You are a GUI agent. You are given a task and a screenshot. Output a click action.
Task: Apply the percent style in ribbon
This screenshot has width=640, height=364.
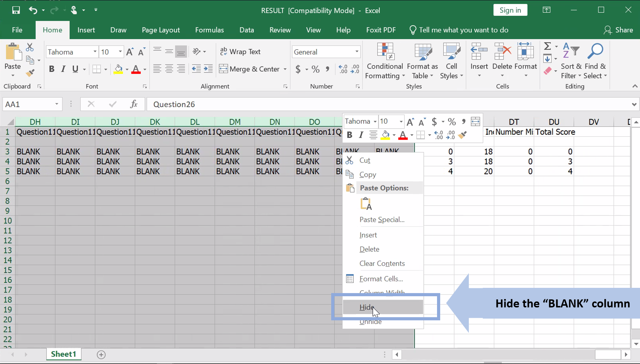pyautogui.click(x=315, y=69)
